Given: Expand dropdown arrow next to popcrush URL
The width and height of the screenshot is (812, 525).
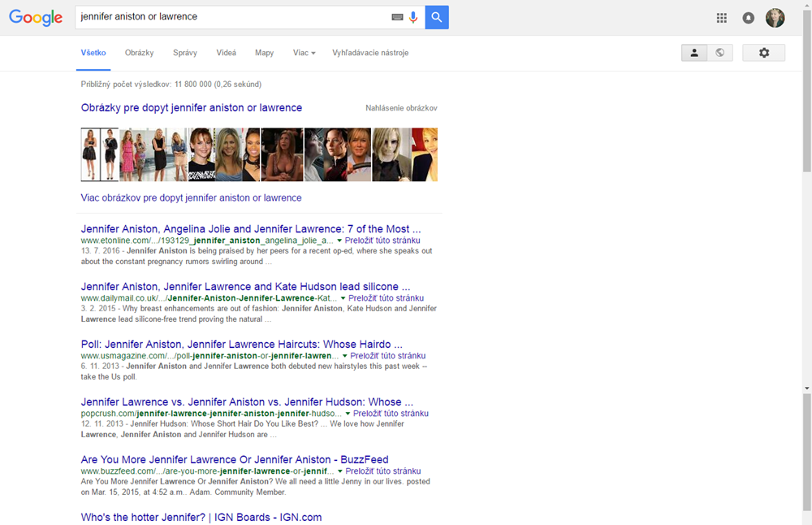Looking at the screenshot, I should 348,413.
